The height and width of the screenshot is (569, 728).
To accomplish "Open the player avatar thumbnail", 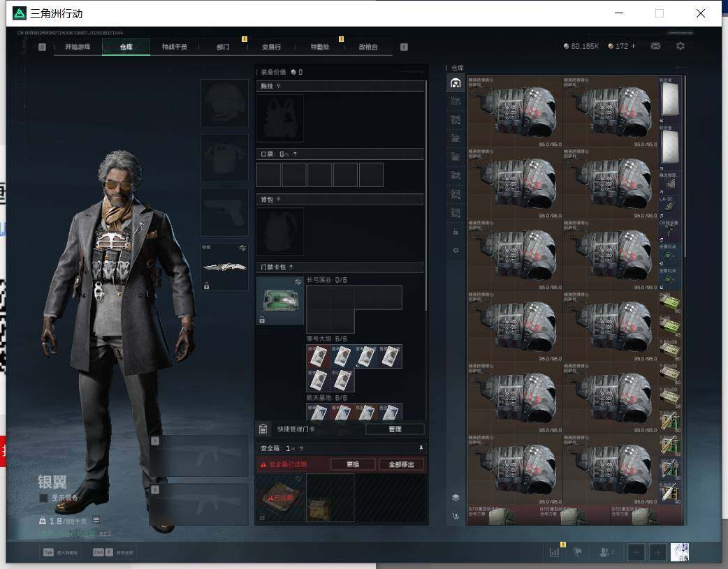I will click(680, 552).
